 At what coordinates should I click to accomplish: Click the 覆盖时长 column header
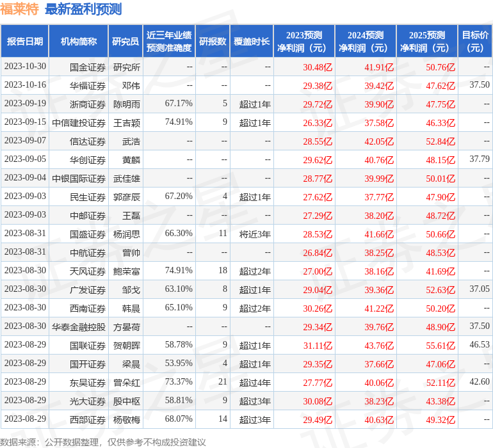252,41
